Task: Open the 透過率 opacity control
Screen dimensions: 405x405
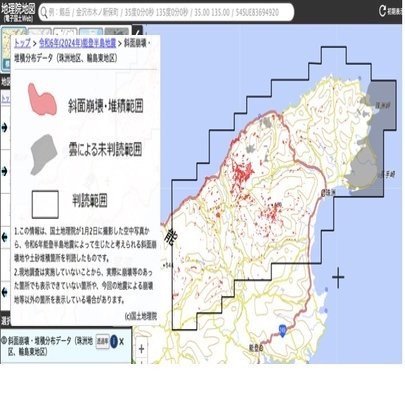Action: pyautogui.click(x=102, y=341)
